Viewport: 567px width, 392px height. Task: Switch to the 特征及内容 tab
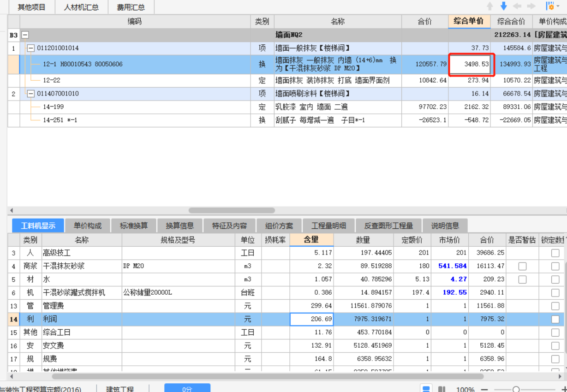pyautogui.click(x=229, y=226)
